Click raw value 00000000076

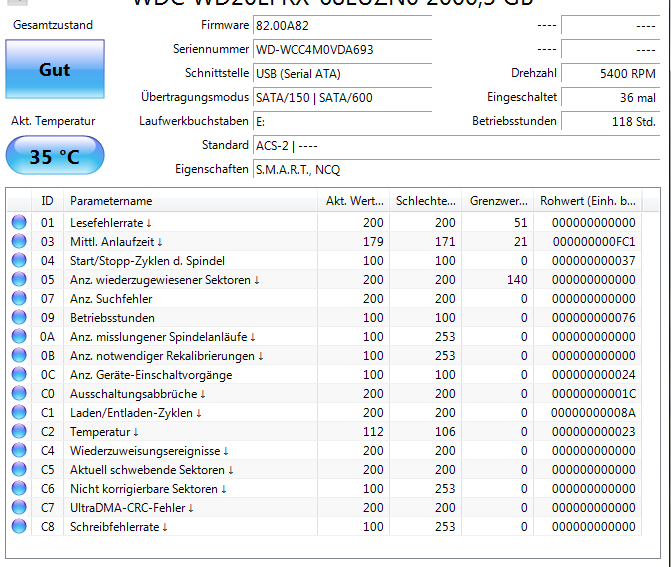(x=594, y=318)
